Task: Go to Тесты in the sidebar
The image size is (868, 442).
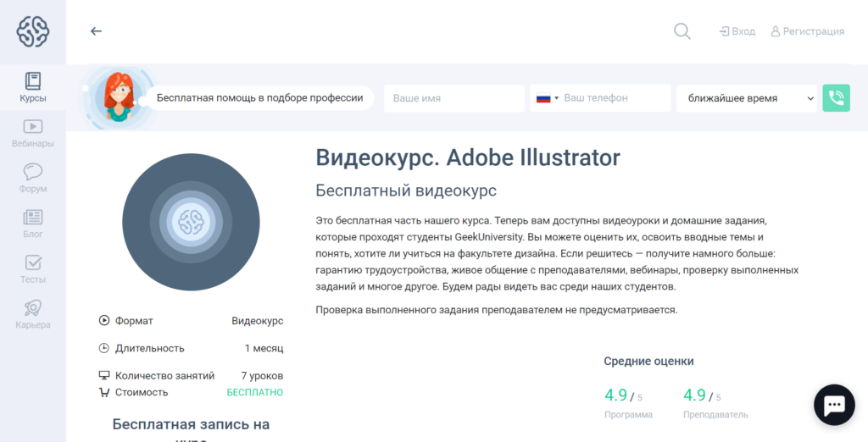Action: [33, 269]
